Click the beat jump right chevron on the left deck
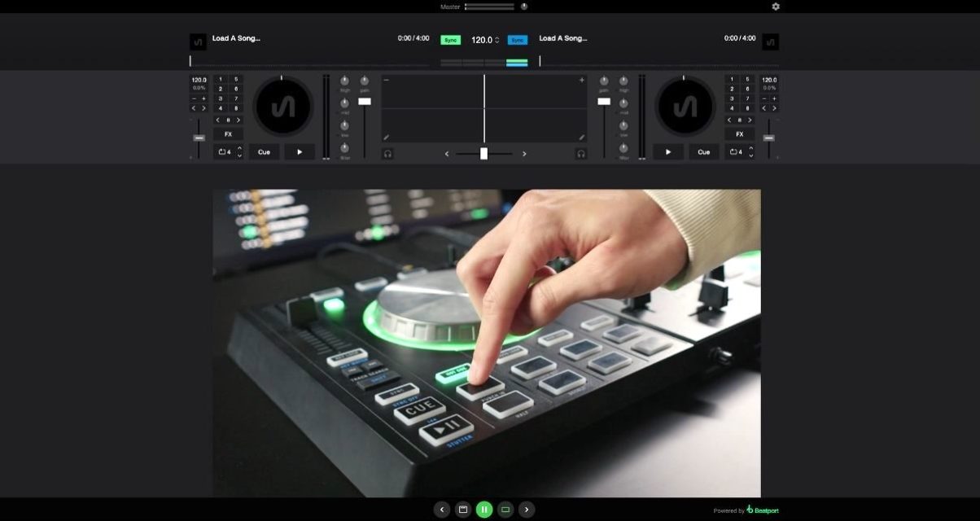Viewport: 980px width, 521px height. click(238, 120)
